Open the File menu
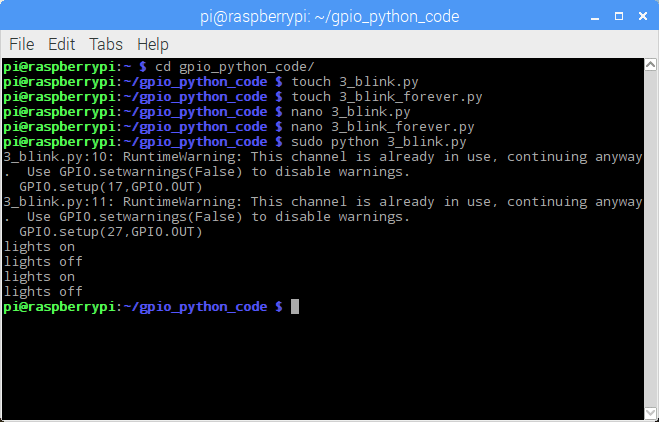This screenshot has height=422, width=659. click(x=21, y=44)
